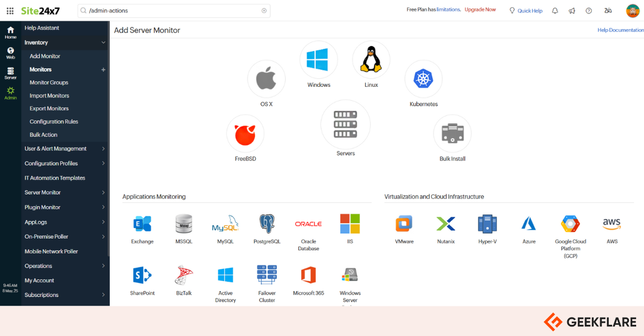Add an MSSQL database monitor
644x336 pixels.
(x=184, y=224)
